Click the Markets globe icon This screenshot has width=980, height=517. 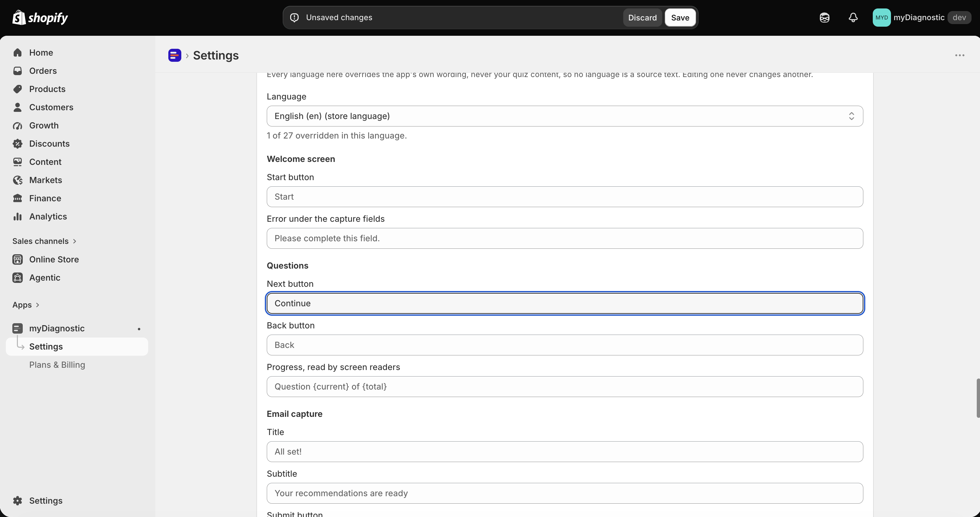pyautogui.click(x=18, y=180)
